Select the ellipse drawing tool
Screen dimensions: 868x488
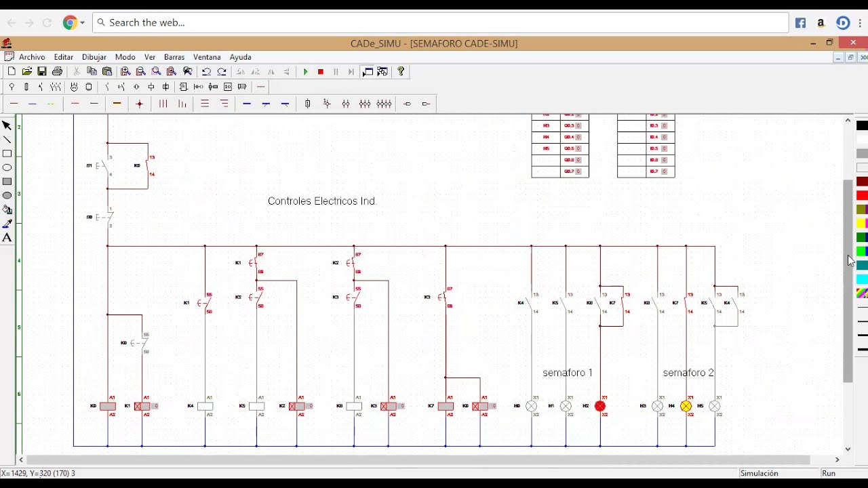(x=7, y=167)
